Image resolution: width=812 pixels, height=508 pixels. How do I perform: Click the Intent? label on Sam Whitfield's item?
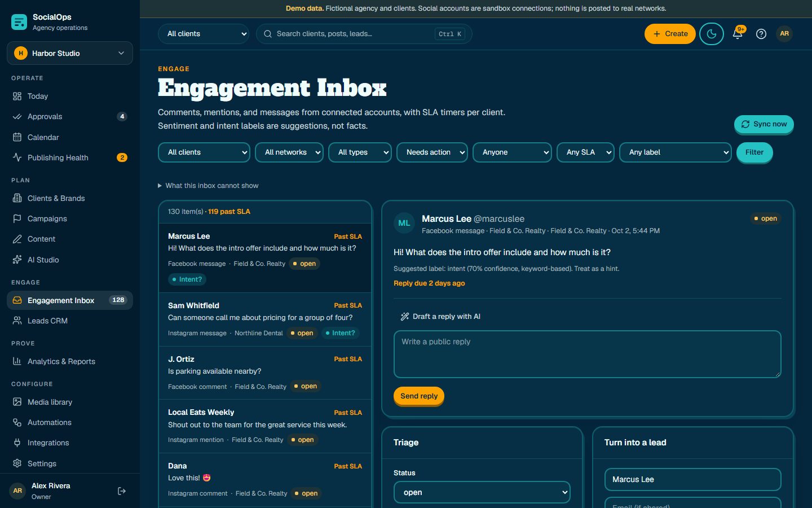(341, 333)
